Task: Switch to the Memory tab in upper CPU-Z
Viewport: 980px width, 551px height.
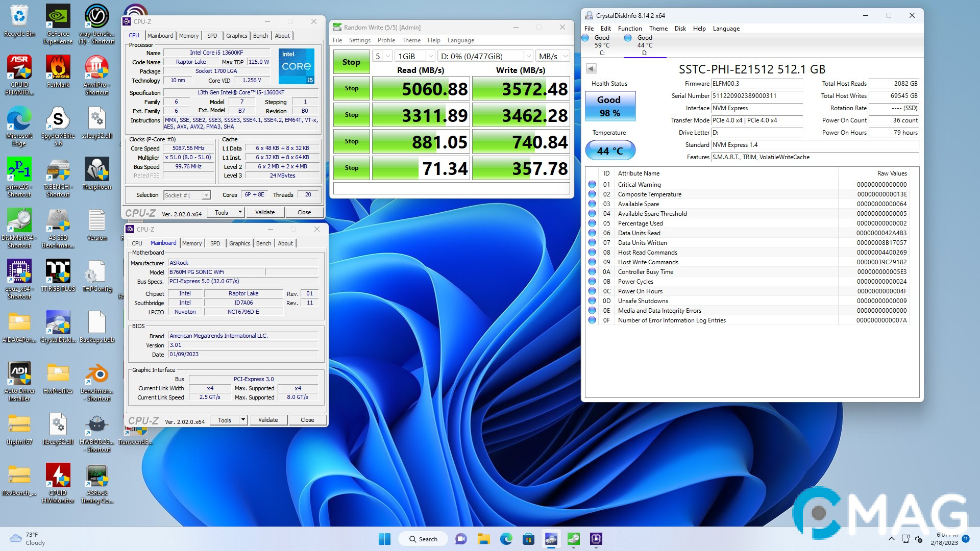Action: 189,36
